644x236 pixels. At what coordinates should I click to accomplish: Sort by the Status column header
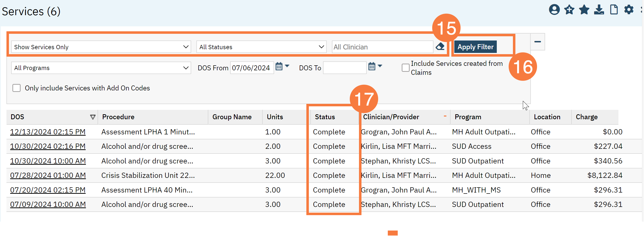tap(325, 117)
